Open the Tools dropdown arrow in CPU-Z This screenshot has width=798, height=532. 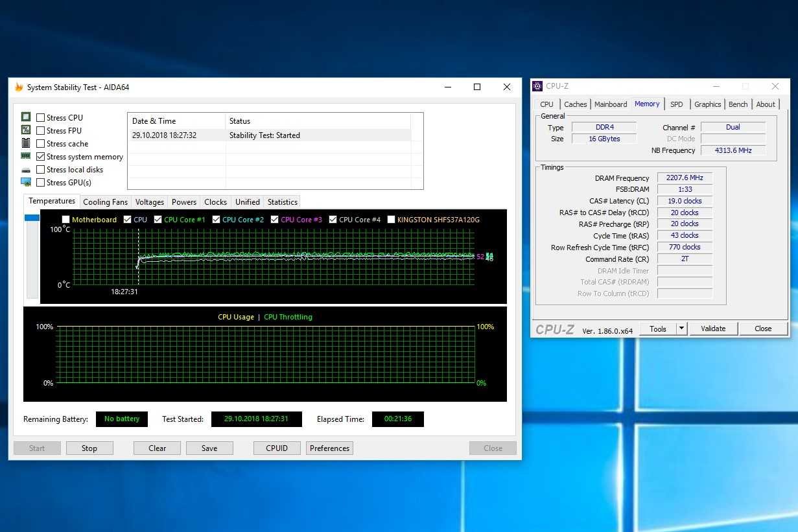681,329
